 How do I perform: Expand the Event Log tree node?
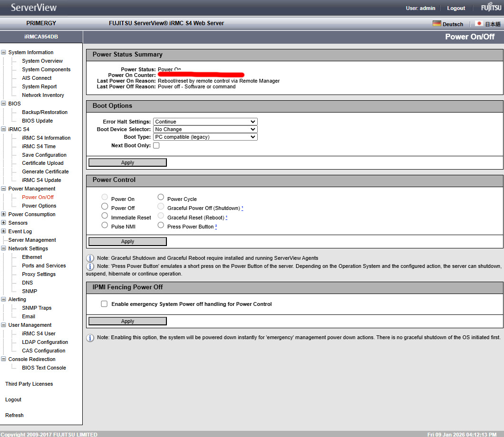pyautogui.click(x=3, y=231)
